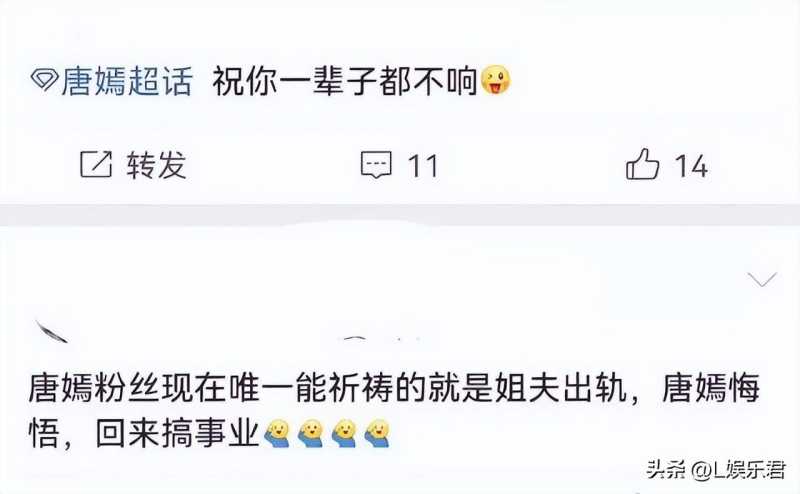
Task: Tap the last saluting emoji
Action: coord(378,434)
